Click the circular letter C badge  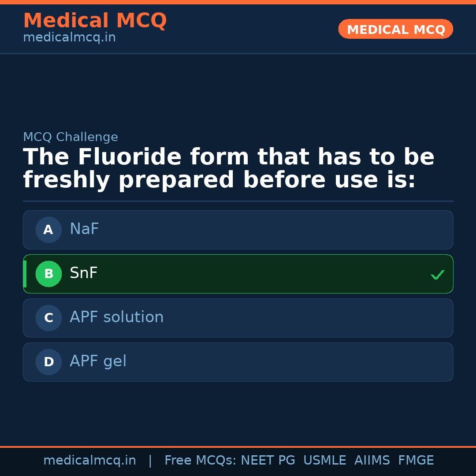48,318
